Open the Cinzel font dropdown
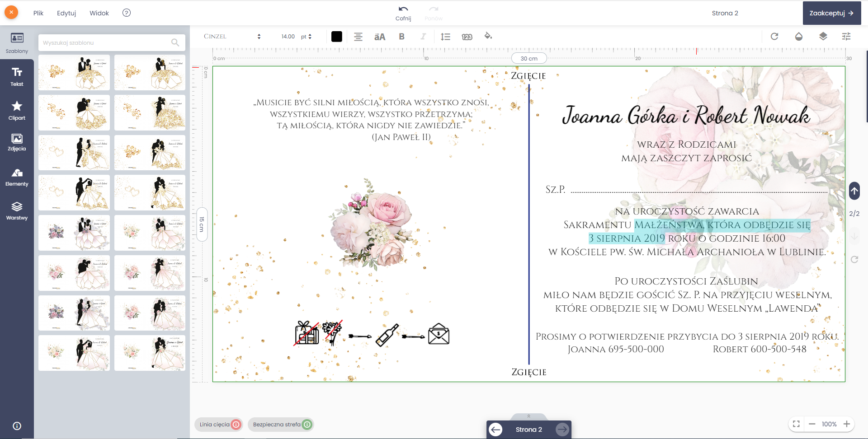 [232, 37]
